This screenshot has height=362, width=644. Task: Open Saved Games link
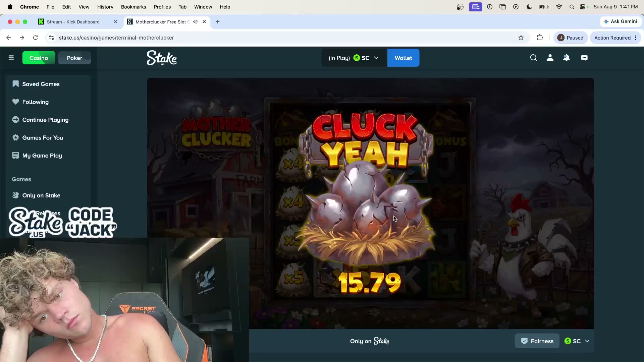[41, 84]
